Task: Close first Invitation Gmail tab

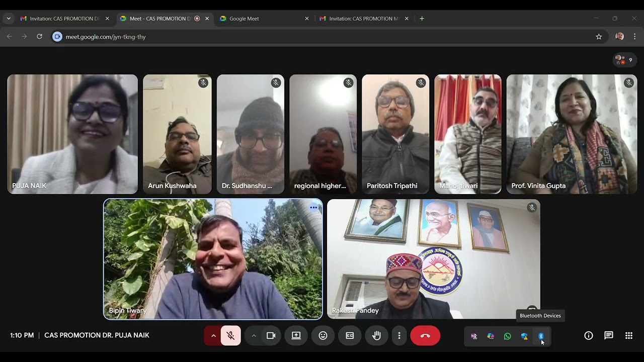Action: (x=107, y=19)
